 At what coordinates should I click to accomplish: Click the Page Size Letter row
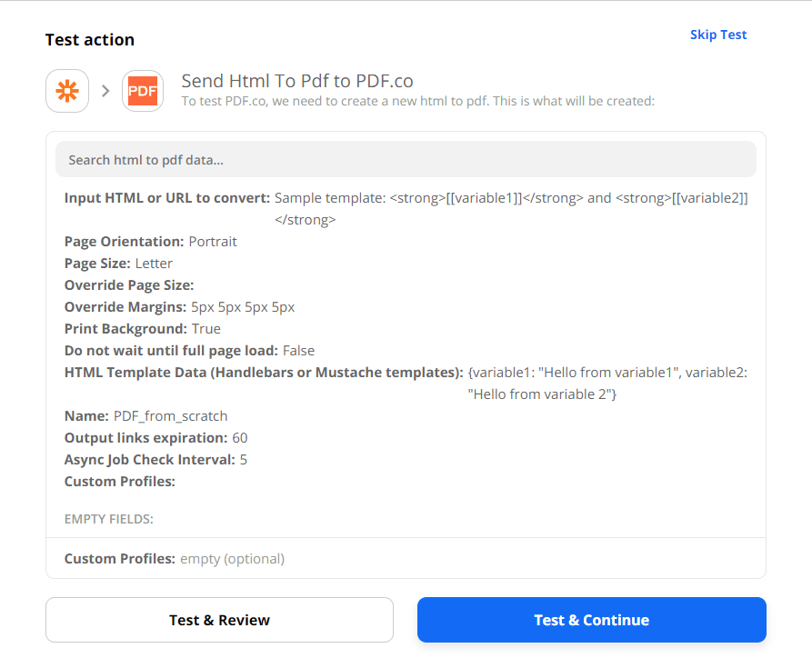(121, 264)
